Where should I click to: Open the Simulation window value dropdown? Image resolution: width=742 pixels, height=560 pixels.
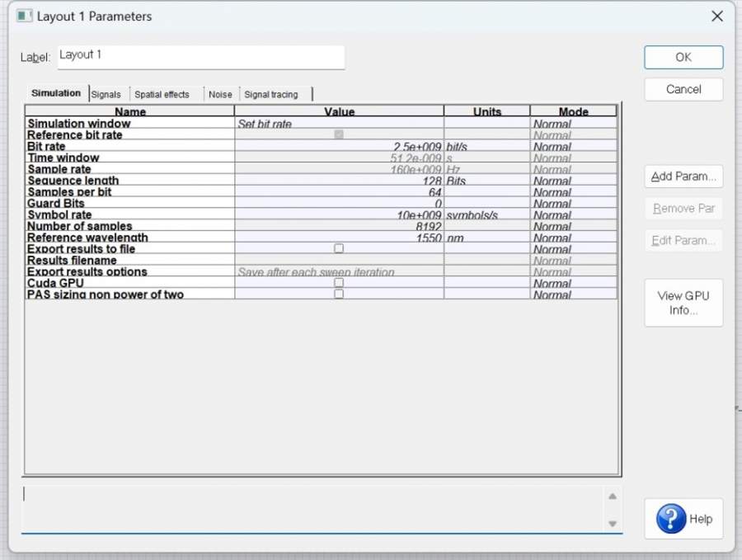338,124
